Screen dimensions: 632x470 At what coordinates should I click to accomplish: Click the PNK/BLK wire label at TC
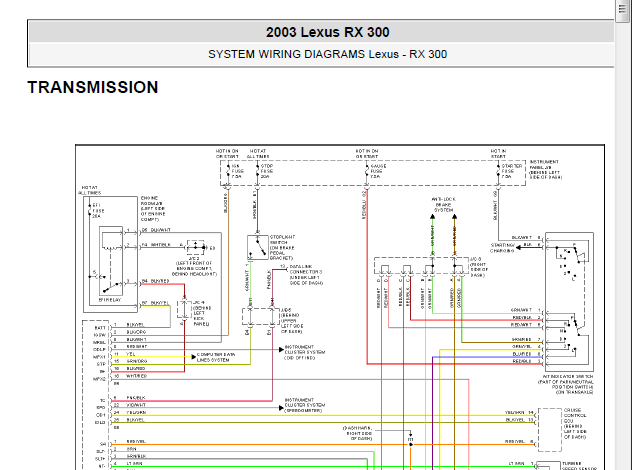(136, 398)
